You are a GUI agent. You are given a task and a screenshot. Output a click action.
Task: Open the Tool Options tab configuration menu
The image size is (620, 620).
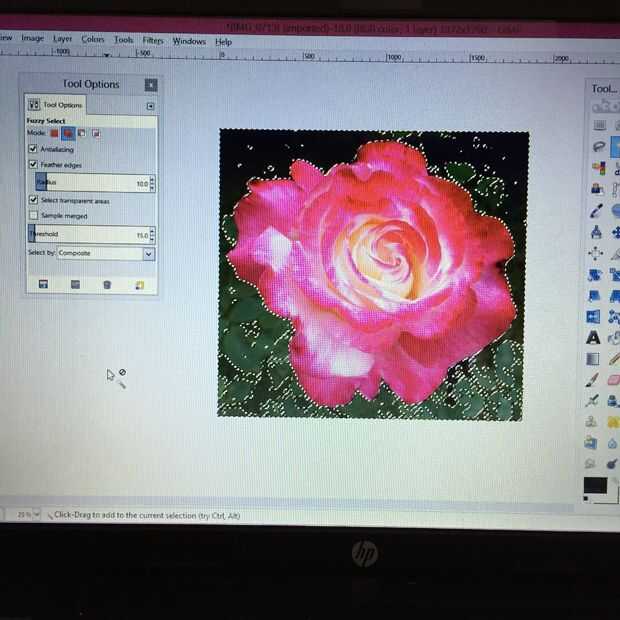coord(150,106)
